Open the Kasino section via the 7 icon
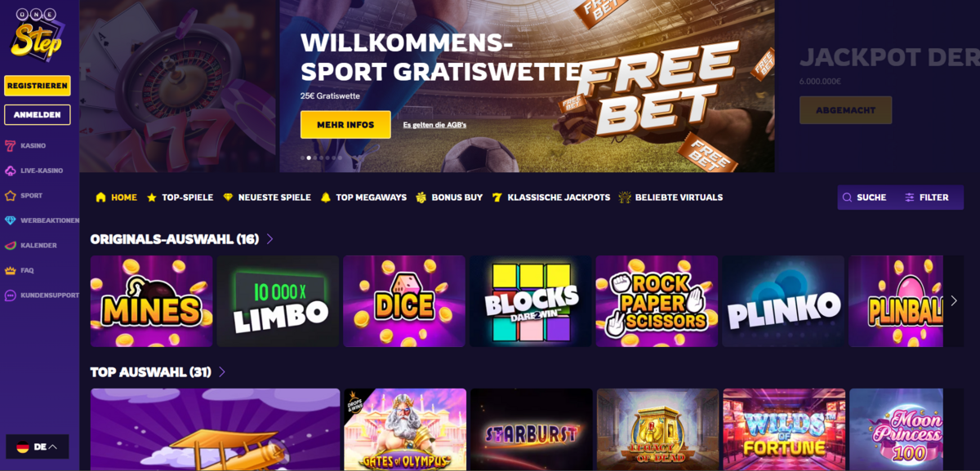 10,146
